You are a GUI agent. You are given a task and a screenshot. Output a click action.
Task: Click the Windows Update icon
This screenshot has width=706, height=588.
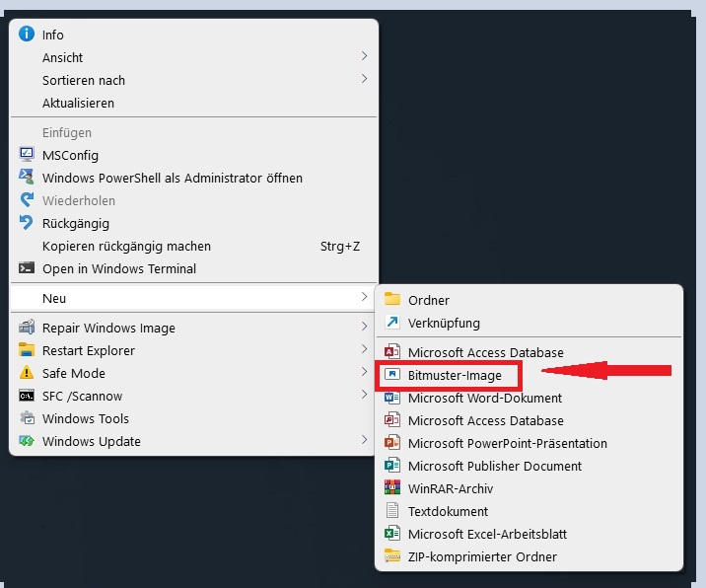(26, 441)
